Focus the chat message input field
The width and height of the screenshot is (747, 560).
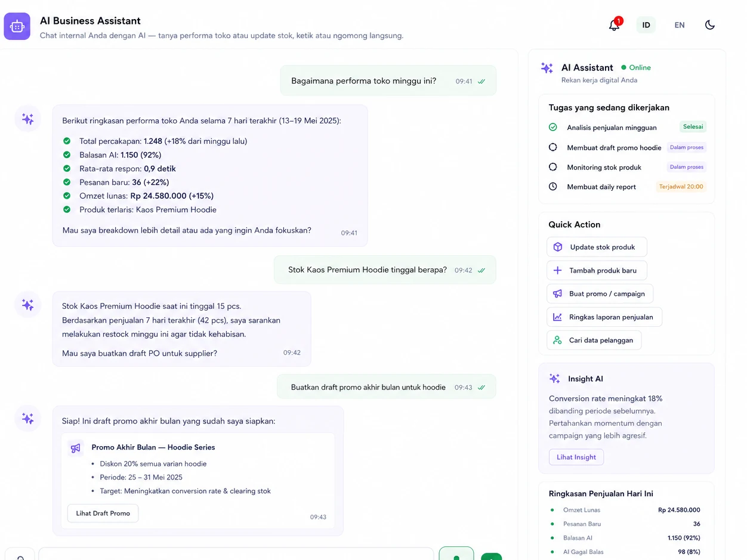tap(236, 554)
